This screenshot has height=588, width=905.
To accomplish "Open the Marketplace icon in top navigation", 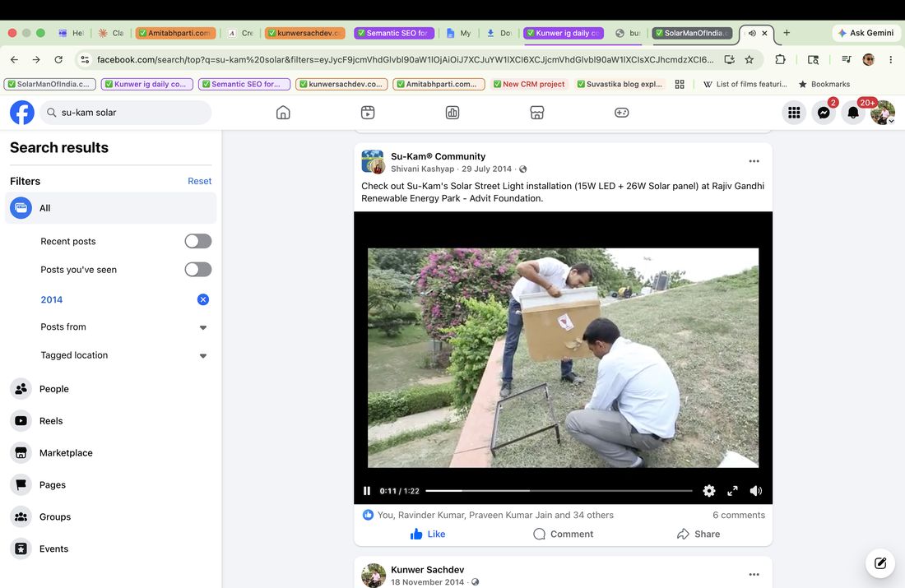I will click(536, 113).
